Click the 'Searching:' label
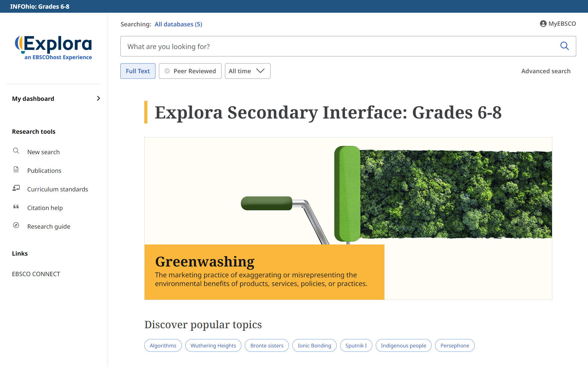The width and height of the screenshot is (588, 367). click(136, 24)
